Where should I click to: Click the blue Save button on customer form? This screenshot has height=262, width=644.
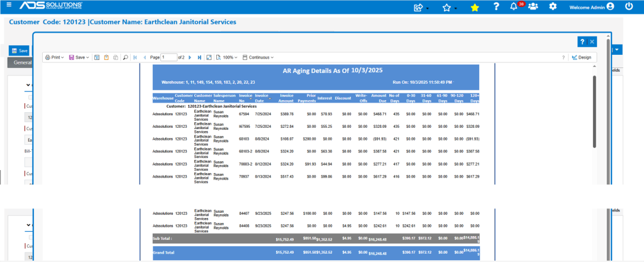19,50
